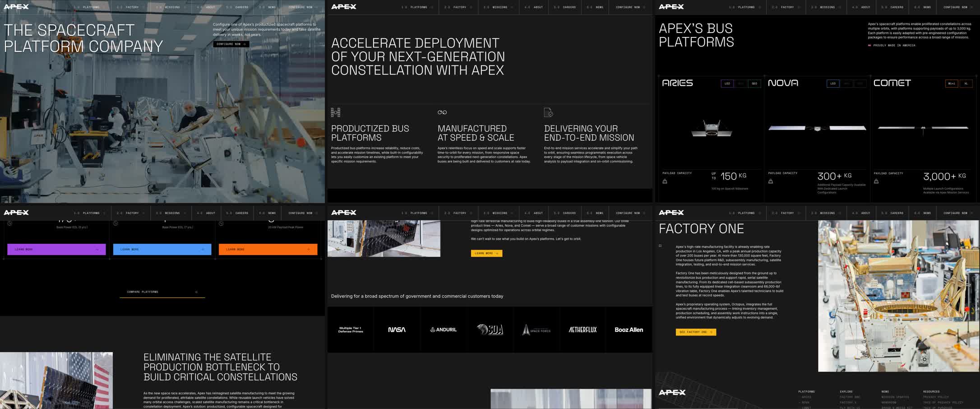Image resolution: width=980 pixels, height=409 pixels.
Task: Click the Space Force customer logo
Action: pos(536,330)
